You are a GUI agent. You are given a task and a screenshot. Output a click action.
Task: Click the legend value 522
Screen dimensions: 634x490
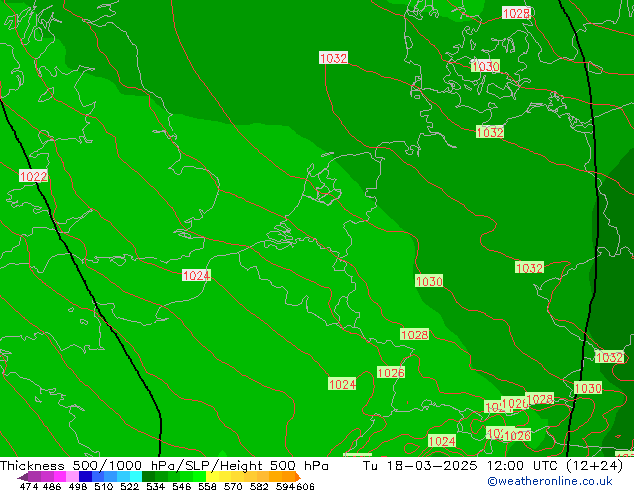tap(129, 486)
